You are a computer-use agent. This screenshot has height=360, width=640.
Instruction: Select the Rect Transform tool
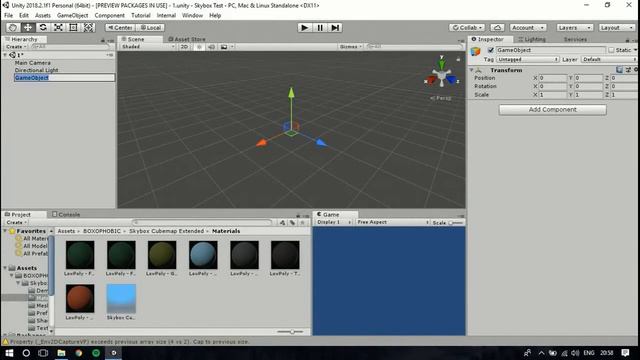(x=73, y=27)
